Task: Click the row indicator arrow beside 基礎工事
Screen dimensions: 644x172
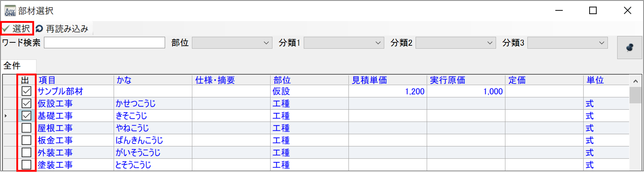Action: coord(6,116)
